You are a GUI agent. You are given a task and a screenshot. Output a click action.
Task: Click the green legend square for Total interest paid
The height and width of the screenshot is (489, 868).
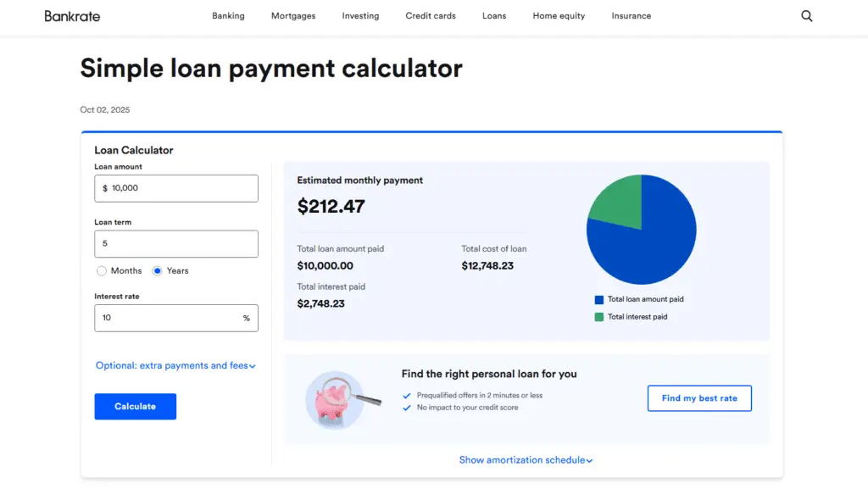click(x=598, y=316)
